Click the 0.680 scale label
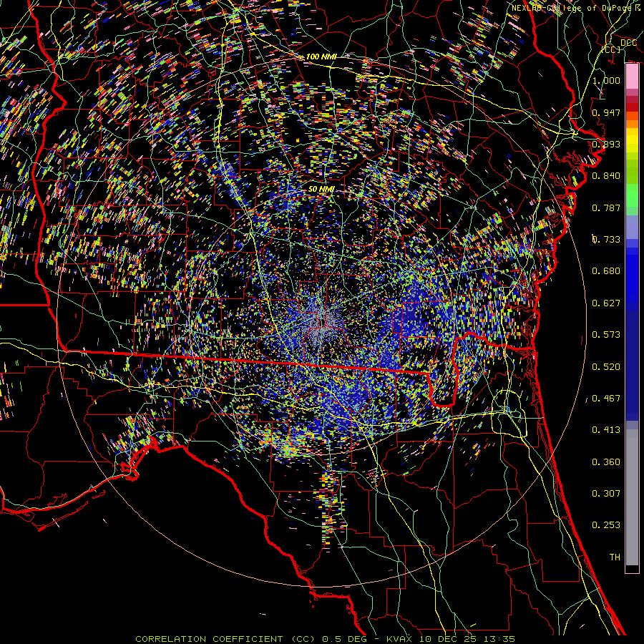This screenshot has height=644, width=644. point(606,271)
